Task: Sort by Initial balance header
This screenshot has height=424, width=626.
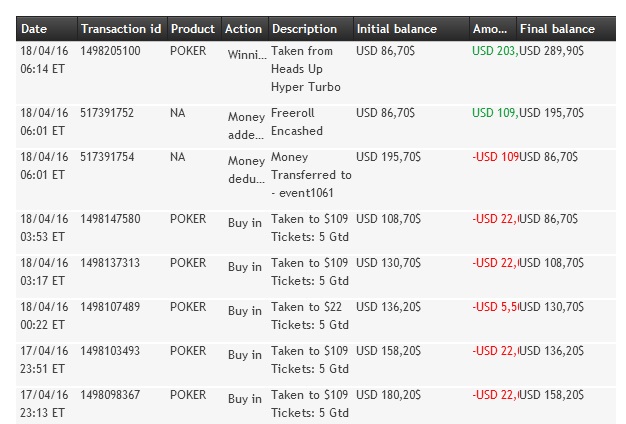Action: pyautogui.click(x=397, y=29)
